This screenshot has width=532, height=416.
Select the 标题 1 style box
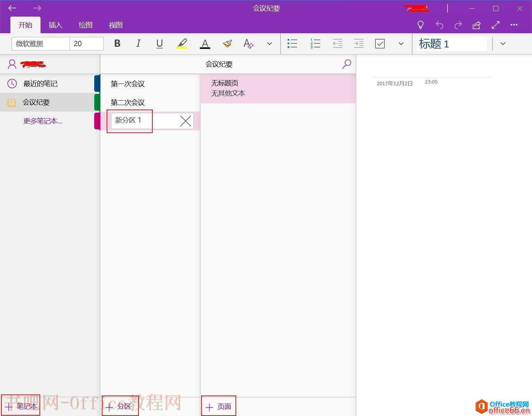452,44
